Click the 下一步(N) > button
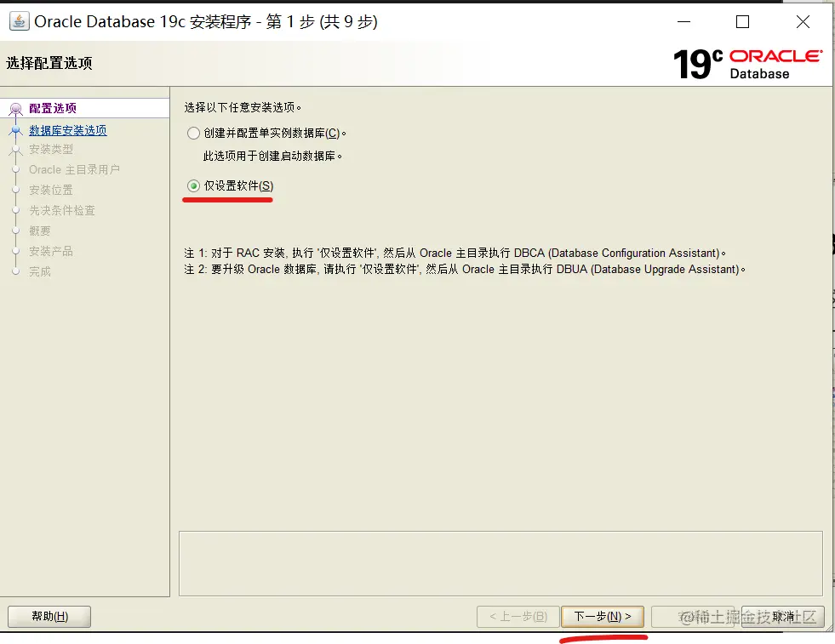Viewport: 835px width, 644px height. tap(603, 616)
